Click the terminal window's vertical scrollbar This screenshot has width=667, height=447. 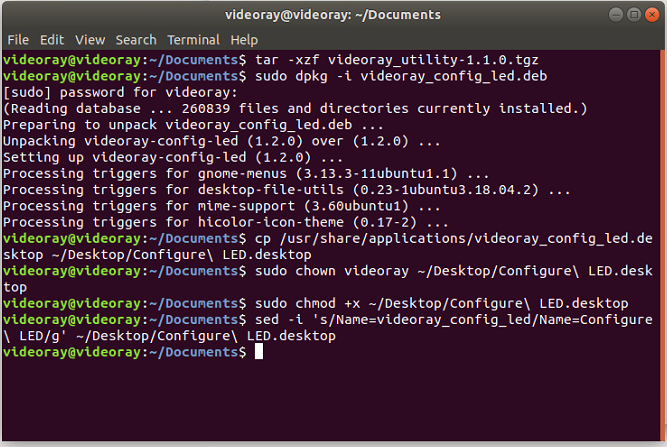pos(663,245)
